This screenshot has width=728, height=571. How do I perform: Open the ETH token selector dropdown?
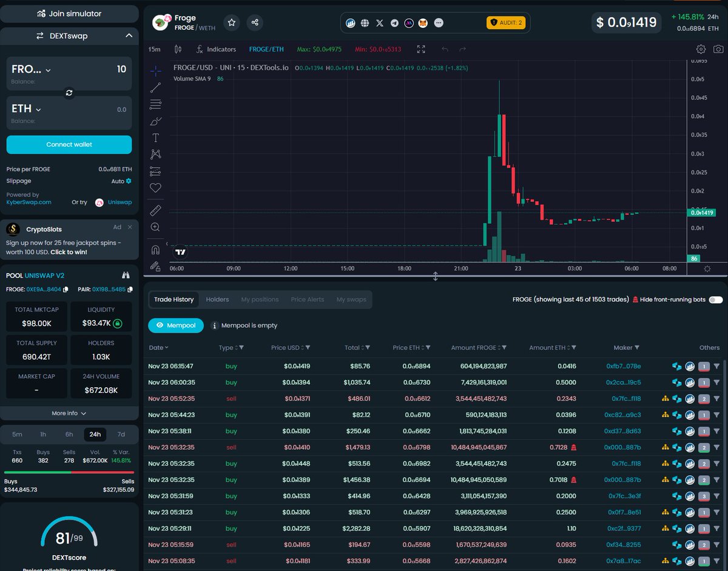26,109
